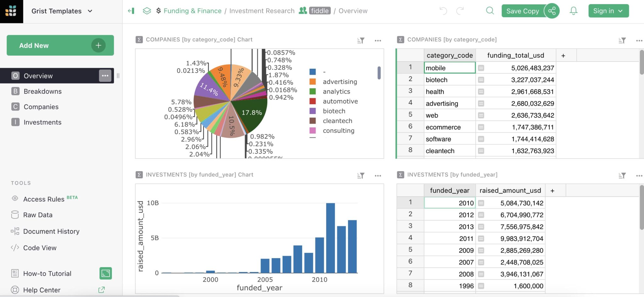
Task: Click the sigma icon on the COMPANIES table
Action: click(x=400, y=40)
